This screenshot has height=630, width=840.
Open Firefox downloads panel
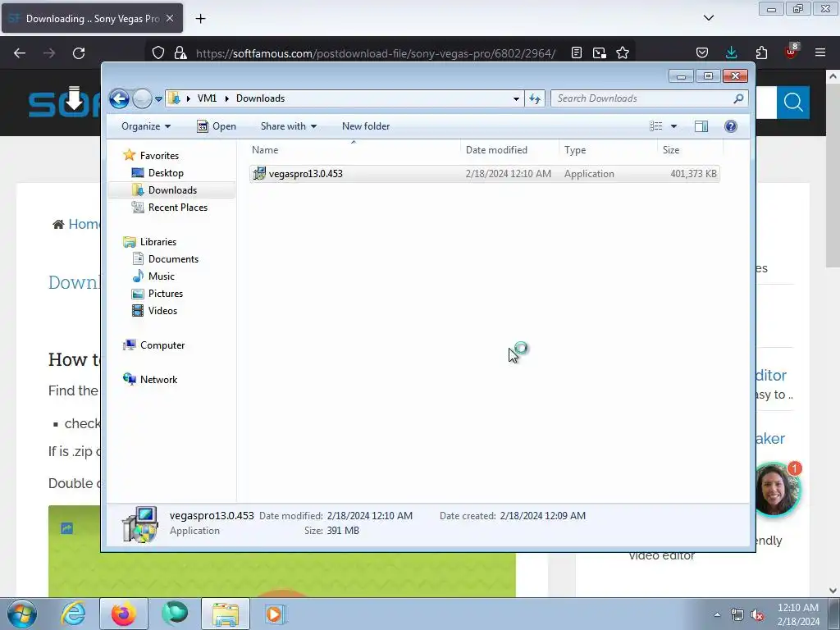point(731,53)
